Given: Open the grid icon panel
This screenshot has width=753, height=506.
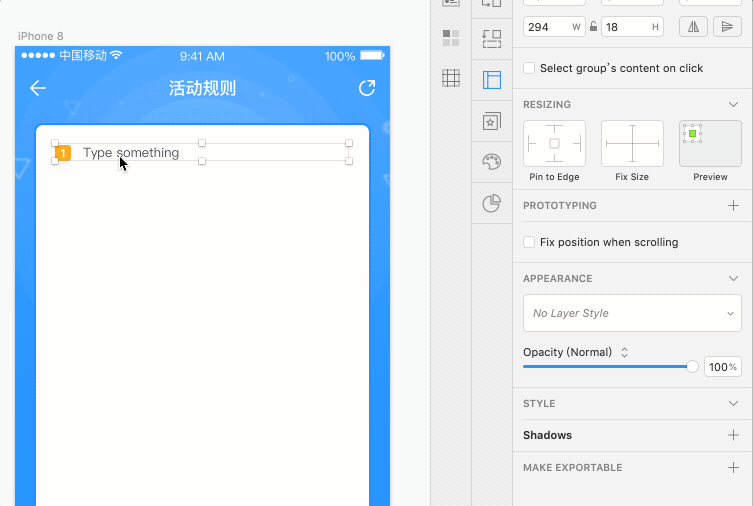Looking at the screenshot, I should [x=451, y=78].
